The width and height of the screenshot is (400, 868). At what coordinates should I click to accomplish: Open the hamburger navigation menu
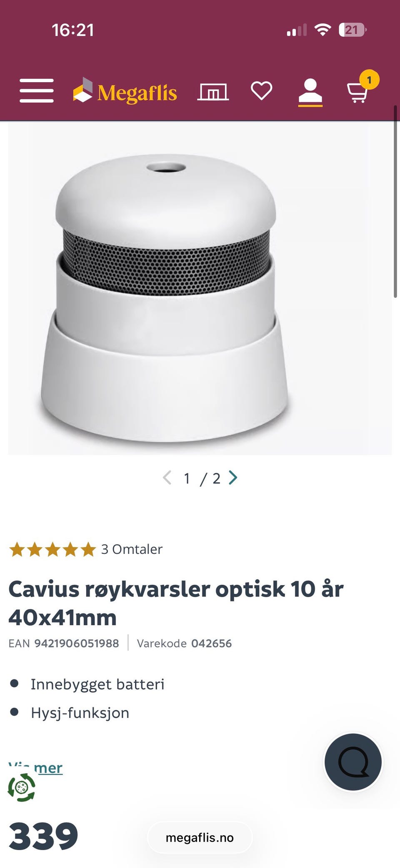click(x=37, y=91)
